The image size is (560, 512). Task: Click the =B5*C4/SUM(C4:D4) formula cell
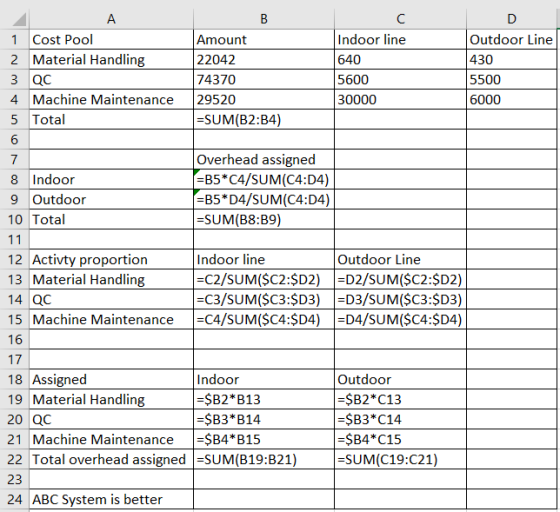(x=264, y=179)
